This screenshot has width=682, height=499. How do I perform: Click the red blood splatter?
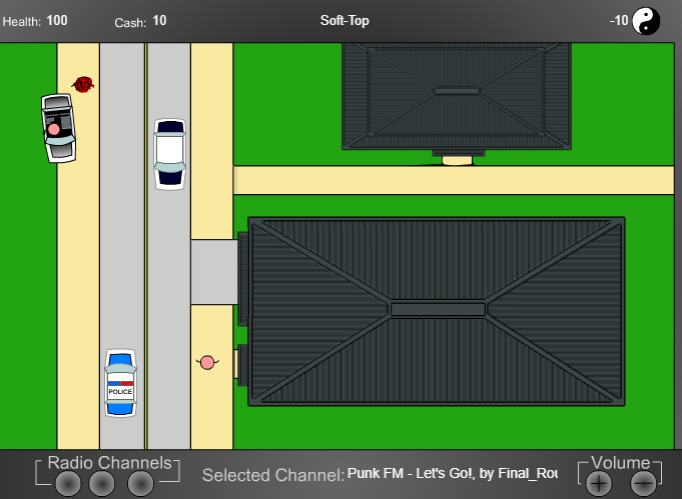click(83, 84)
